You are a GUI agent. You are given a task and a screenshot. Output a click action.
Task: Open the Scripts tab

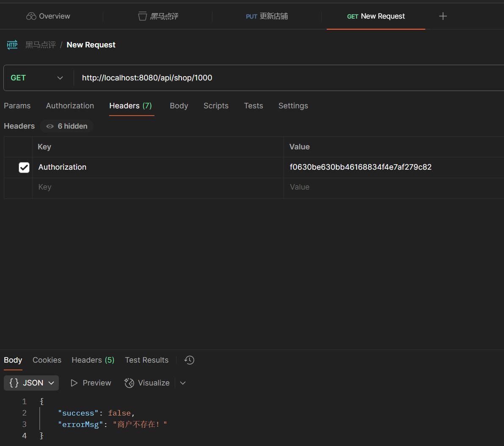(216, 106)
